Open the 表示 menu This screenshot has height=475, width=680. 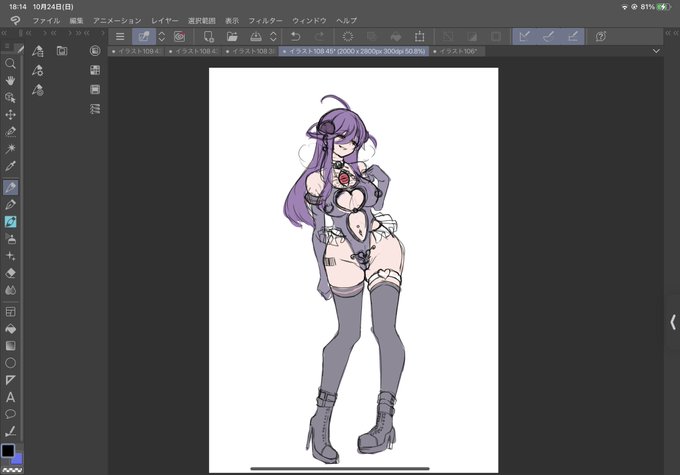[x=232, y=20]
